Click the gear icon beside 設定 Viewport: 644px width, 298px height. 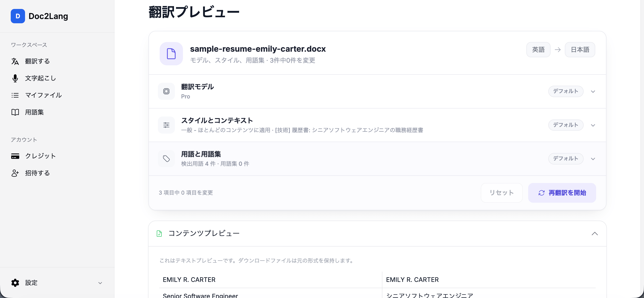[x=15, y=283]
